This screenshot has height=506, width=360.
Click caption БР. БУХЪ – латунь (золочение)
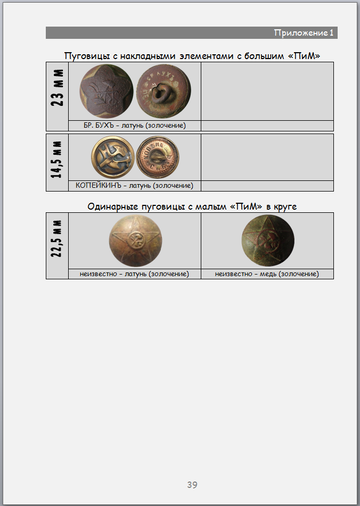pyautogui.click(x=135, y=126)
